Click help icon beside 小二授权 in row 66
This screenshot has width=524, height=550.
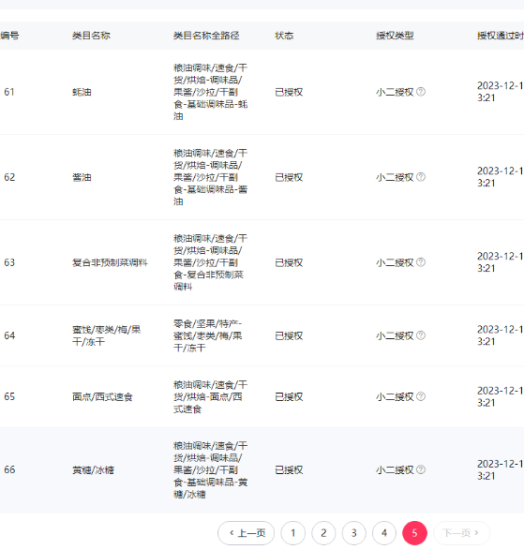421,470
